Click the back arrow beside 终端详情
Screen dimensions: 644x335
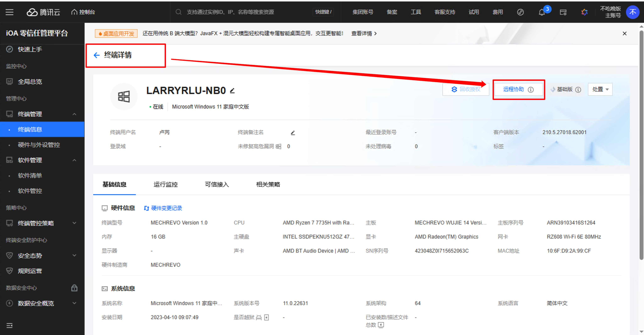97,55
